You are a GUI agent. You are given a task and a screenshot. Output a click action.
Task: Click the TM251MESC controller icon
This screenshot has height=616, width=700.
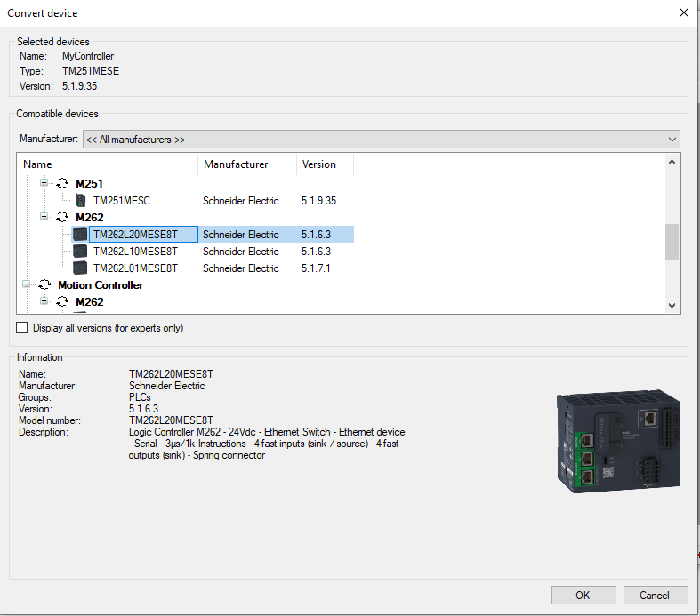(x=80, y=201)
